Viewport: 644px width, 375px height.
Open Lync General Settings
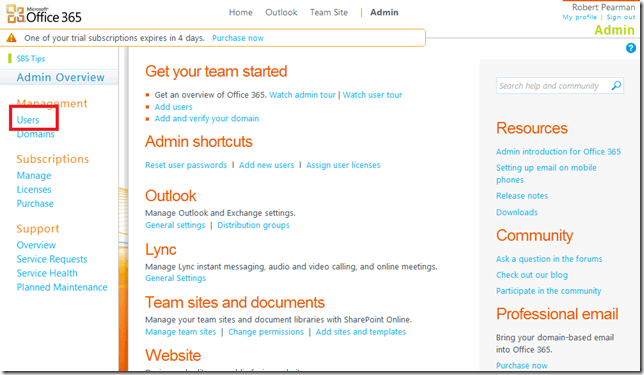[x=175, y=278]
